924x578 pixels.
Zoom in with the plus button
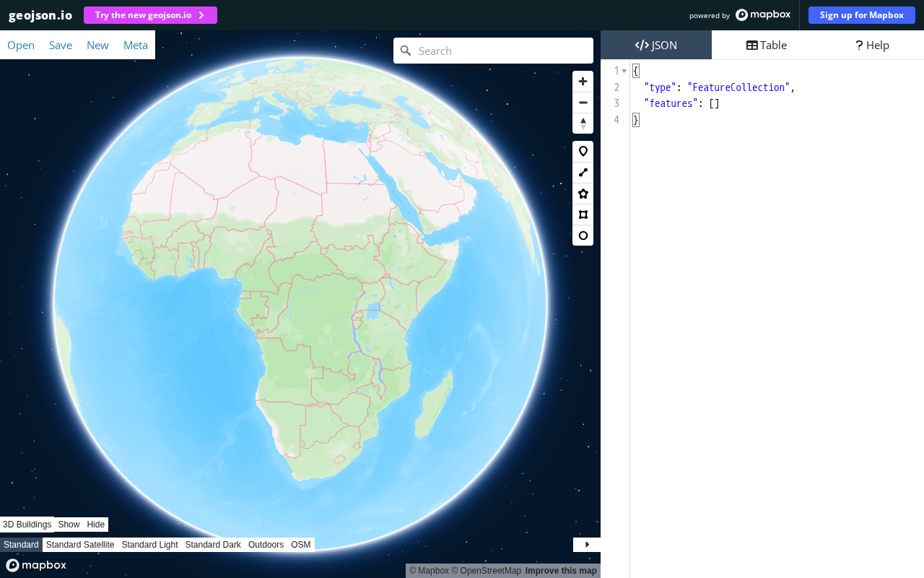(x=583, y=82)
